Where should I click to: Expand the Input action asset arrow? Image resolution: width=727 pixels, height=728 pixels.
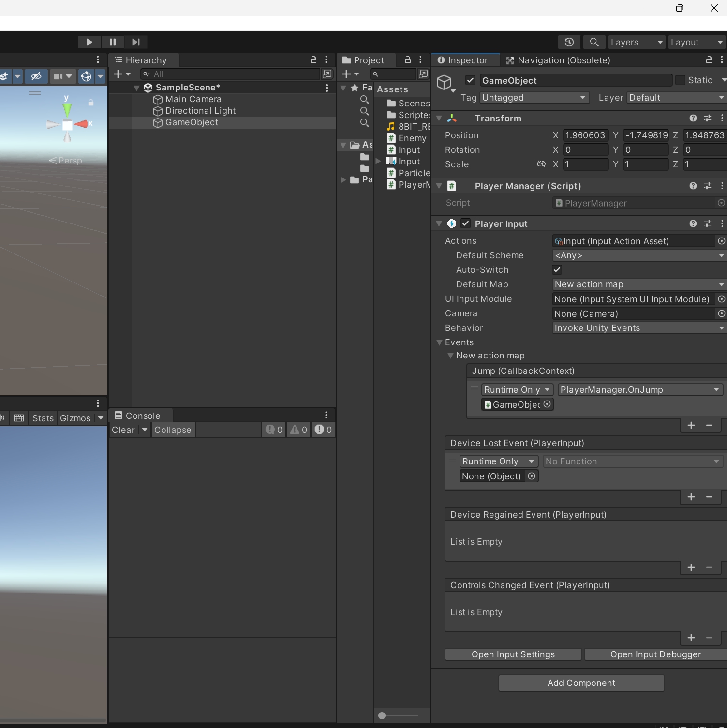(x=378, y=161)
